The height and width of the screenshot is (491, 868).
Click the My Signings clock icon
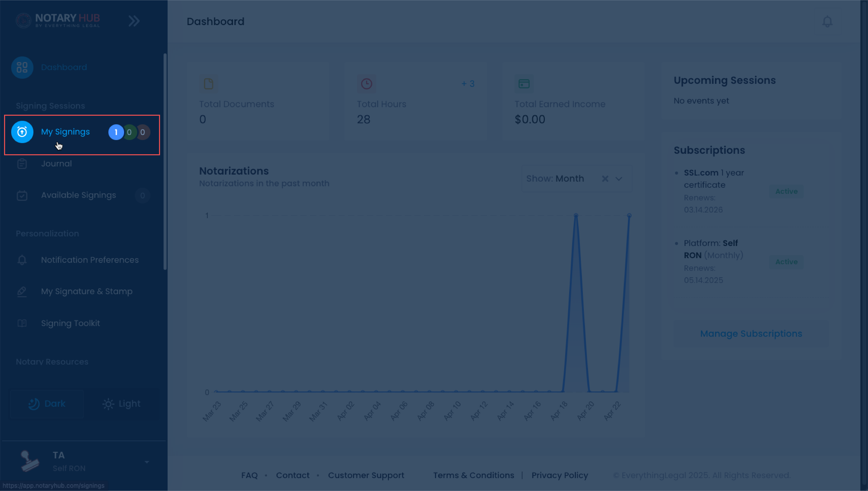pyautogui.click(x=22, y=132)
